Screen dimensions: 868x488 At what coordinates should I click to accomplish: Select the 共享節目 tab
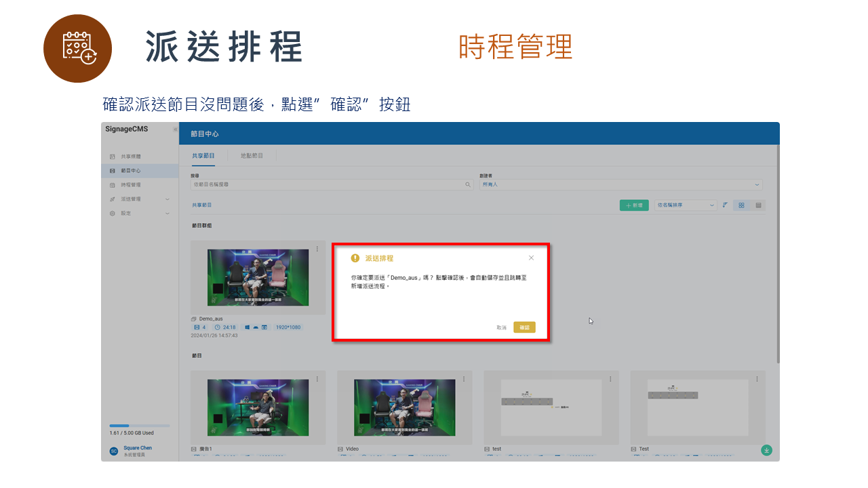204,155
